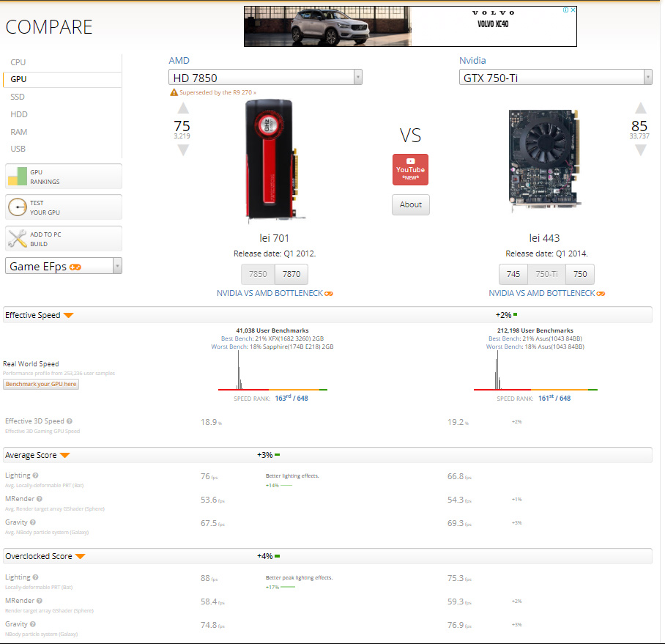Open 'Superseded by the R9 270' link

pos(218,92)
